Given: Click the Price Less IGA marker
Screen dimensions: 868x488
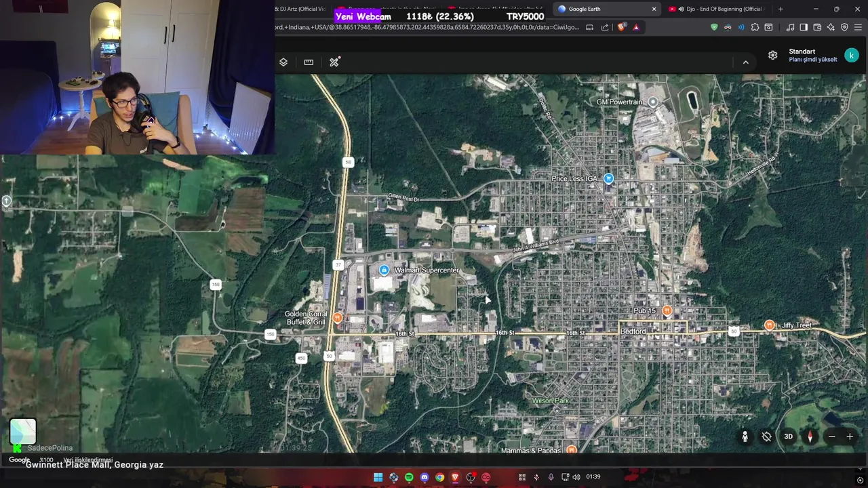Looking at the screenshot, I should (608, 178).
